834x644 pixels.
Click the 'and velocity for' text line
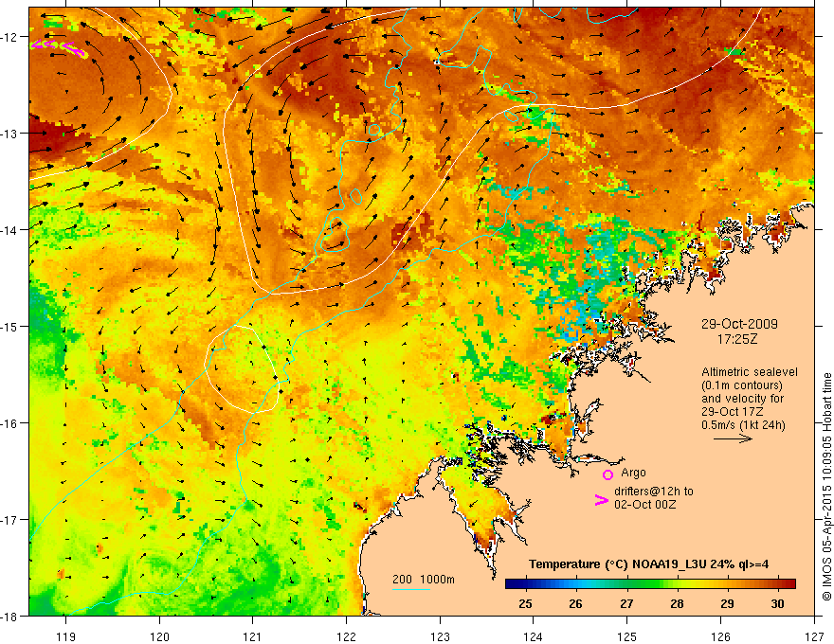tap(742, 399)
